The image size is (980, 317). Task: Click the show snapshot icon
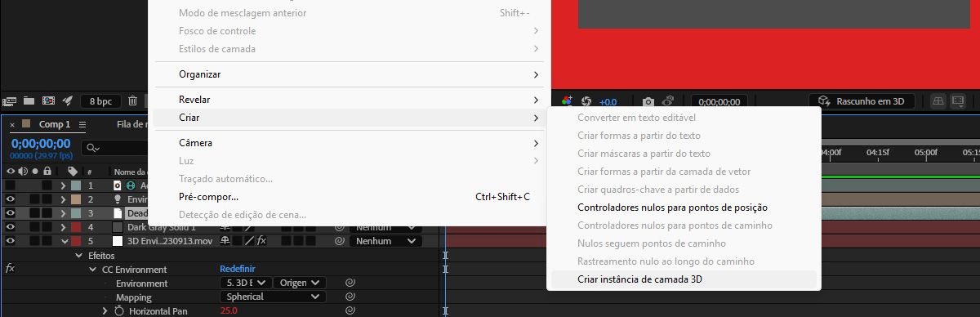point(668,101)
